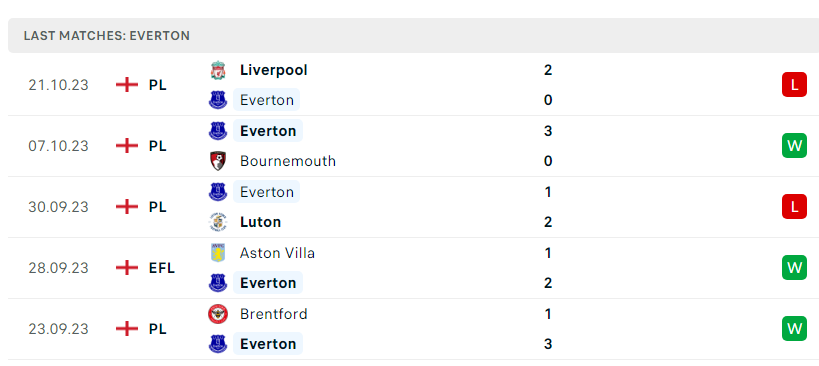Select the Last Matches: Everton header

click(107, 36)
